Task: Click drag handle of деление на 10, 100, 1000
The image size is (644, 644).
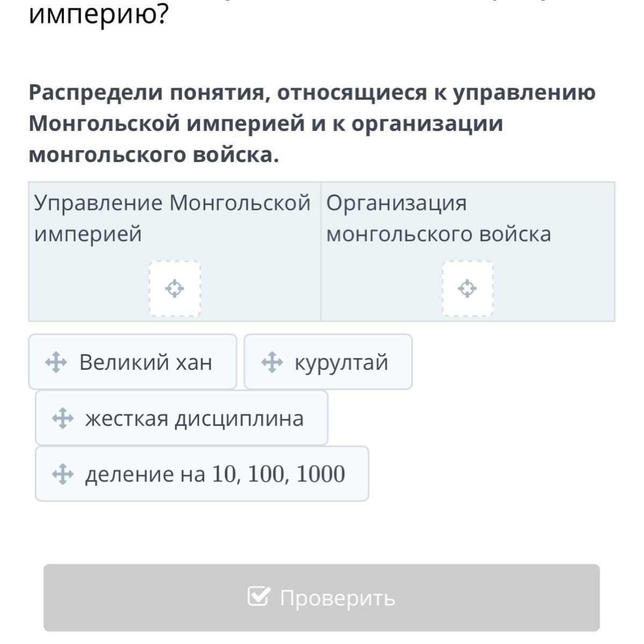Action: pos(63,474)
